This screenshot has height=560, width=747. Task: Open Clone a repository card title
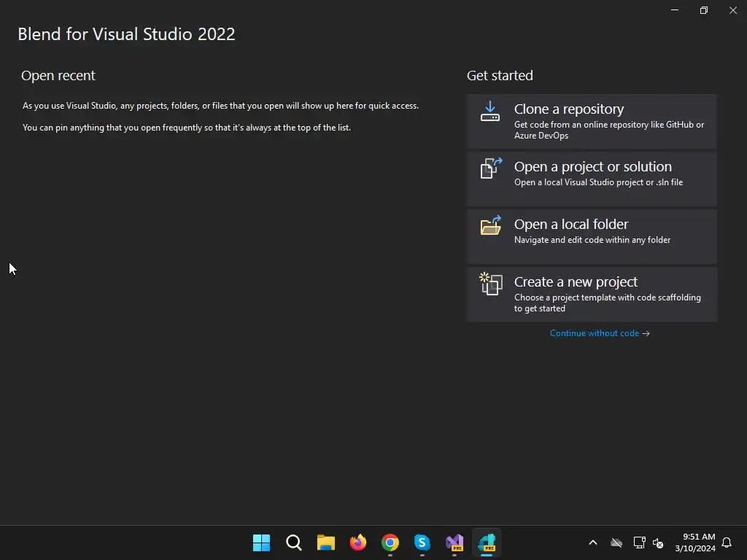click(x=569, y=109)
